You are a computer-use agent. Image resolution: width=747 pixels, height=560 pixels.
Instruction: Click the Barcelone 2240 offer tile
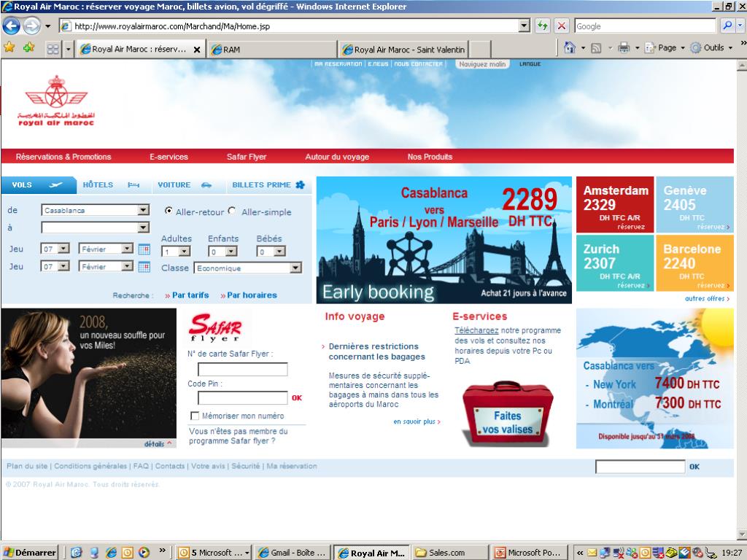(694, 262)
